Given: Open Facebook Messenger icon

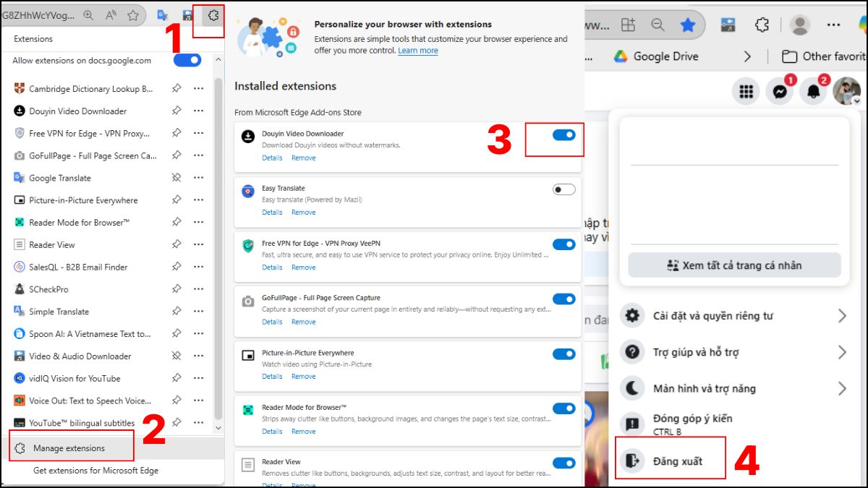Looking at the screenshot, I should tap(780, 92).
